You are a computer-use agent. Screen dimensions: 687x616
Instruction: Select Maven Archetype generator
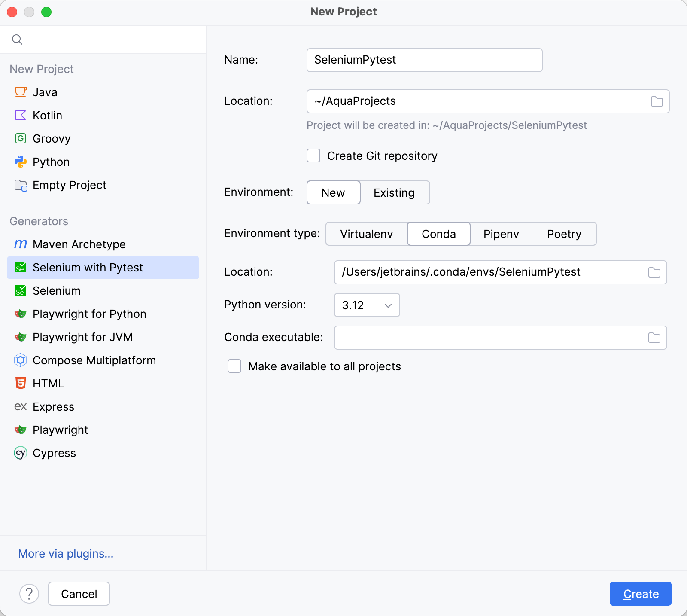tap(103, 244)
